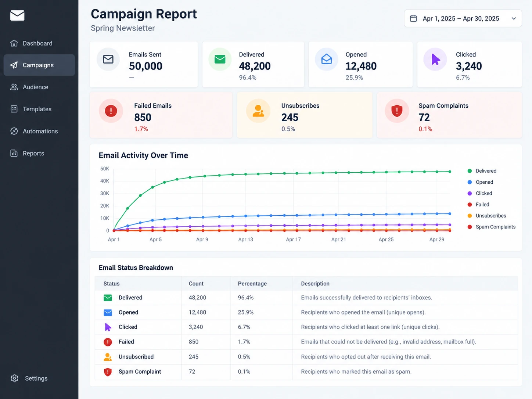Click the Opened row blue envelope icon
The image size is (532, 399).
coord(108,312)
